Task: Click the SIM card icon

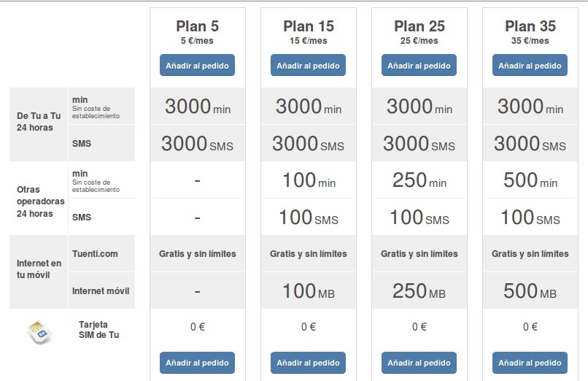Action: point(40,331)
